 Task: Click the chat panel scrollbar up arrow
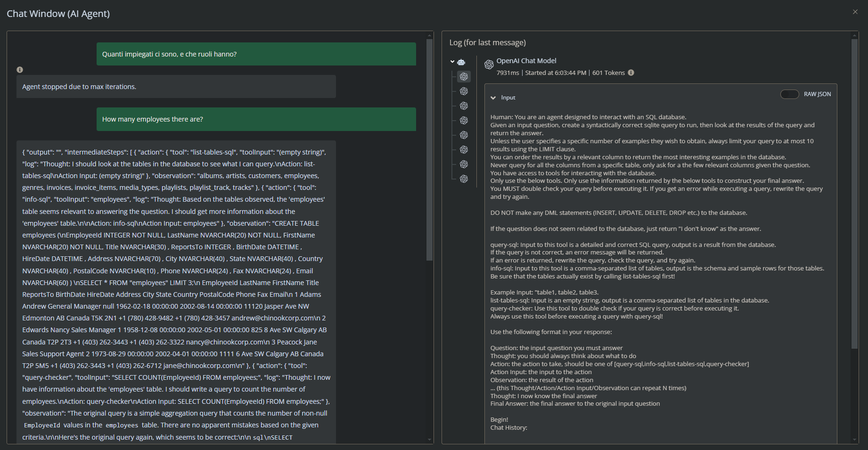click(x=429, y=35)
